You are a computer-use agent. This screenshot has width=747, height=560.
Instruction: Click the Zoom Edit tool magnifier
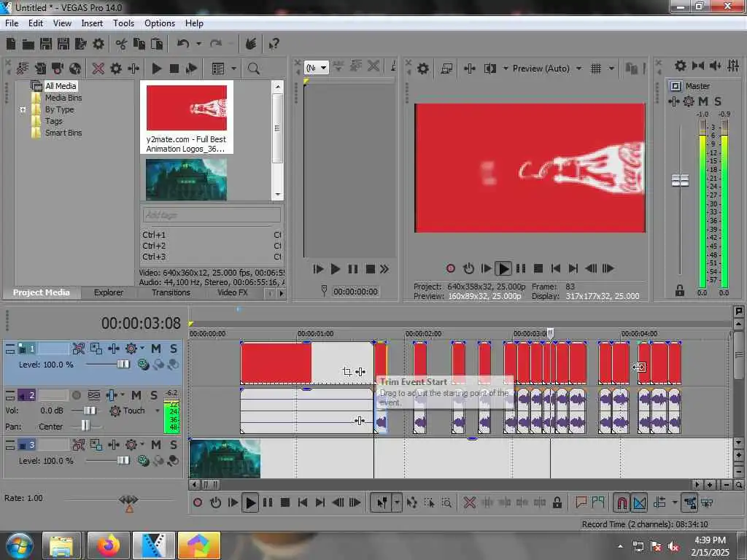pyautogui.click(x=446, y=502)
